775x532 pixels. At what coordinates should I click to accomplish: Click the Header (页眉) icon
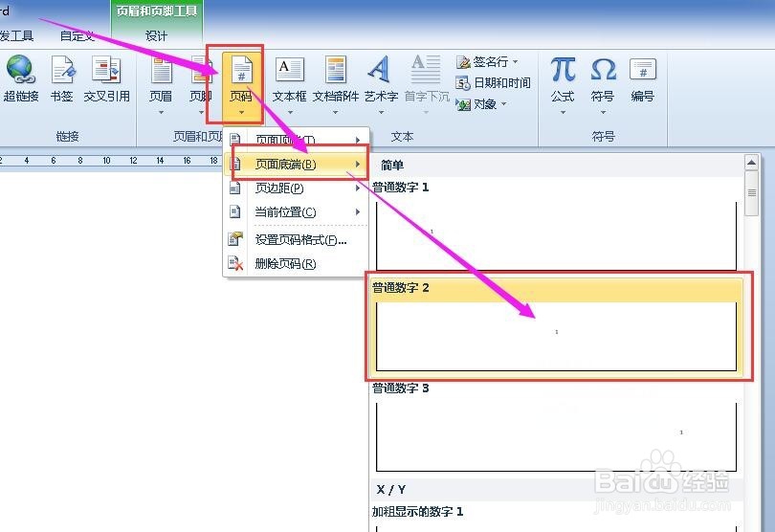(161, 70)
